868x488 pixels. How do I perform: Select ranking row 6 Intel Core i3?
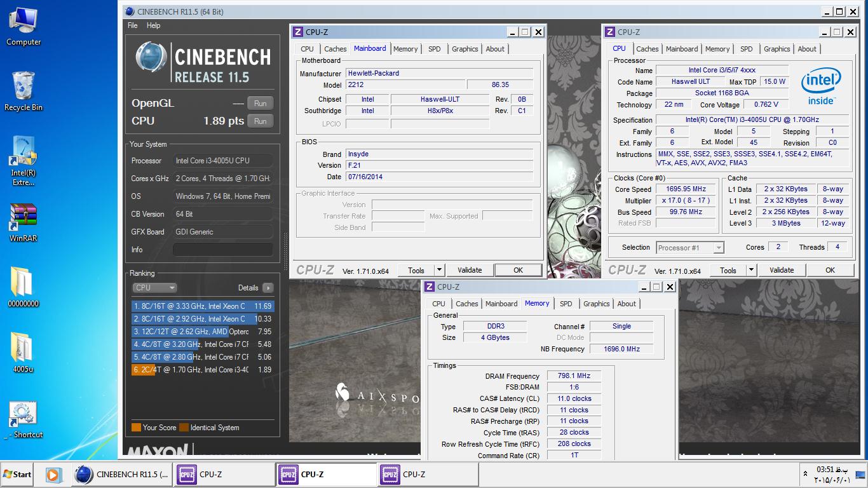tap(203, 370)
